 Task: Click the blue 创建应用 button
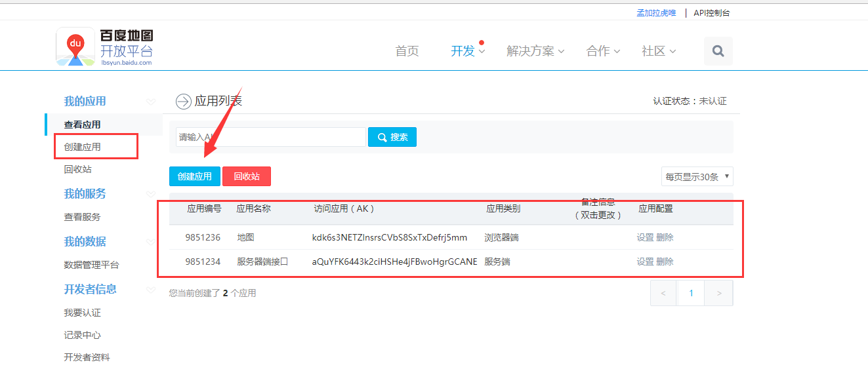pos(195,176)
